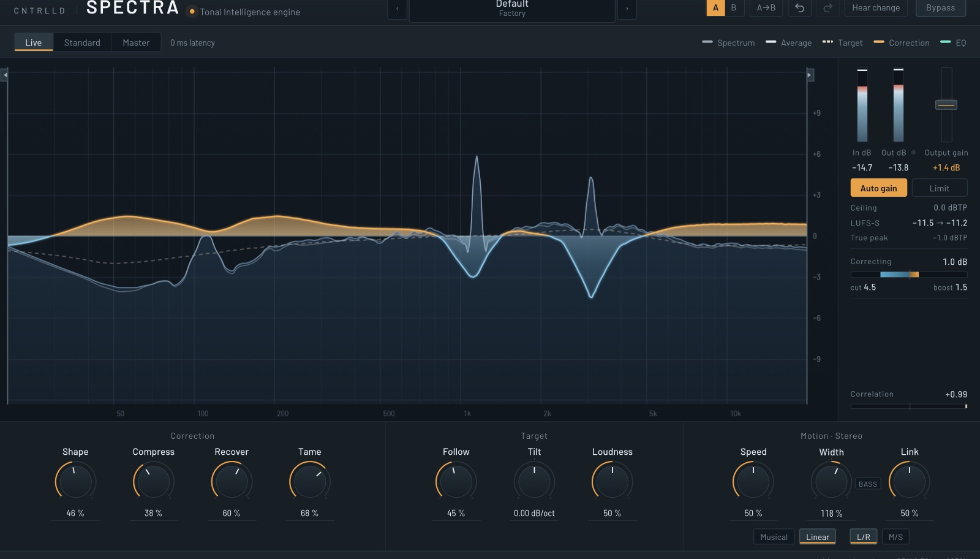Image resolution: width=980 pixels, height=559 pixels.
Task: Click the left graph range handle arrow
Action: (x=5, y=75)
